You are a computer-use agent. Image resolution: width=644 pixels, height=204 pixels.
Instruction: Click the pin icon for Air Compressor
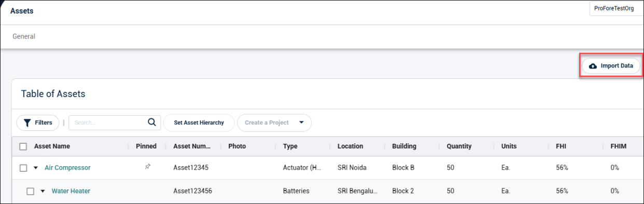pyautogui.click(x=148, y=167)
